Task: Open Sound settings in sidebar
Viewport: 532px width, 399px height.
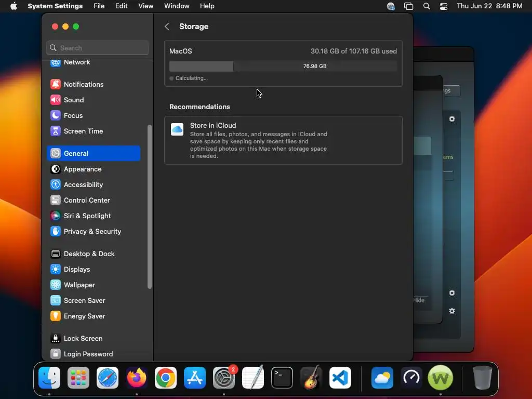Action: 94,100
